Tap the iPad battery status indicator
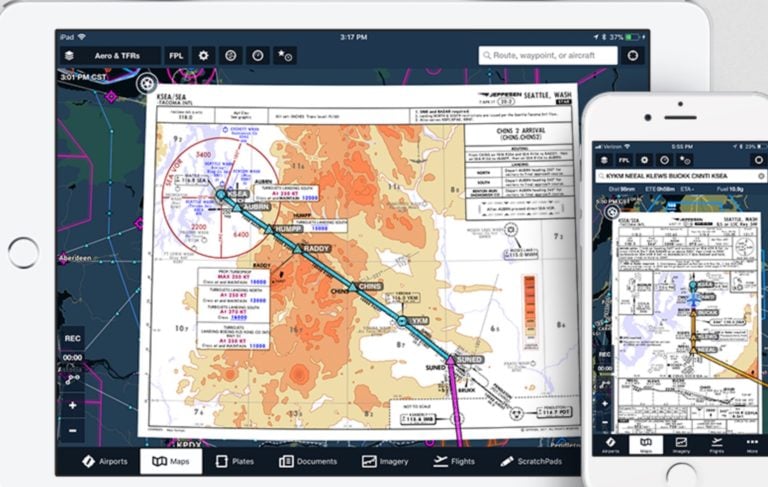The width and height of the screenshot is (768, 487). pyautogui.click(x=632, y=37)
